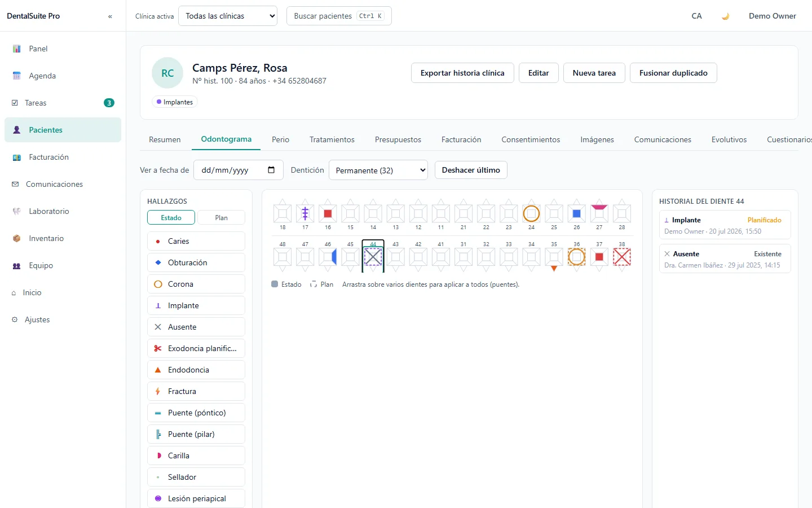Focus the Buscar pacientes search field
Image resolution: width=812 pixels, height=508 pixels.
(339, 16)
